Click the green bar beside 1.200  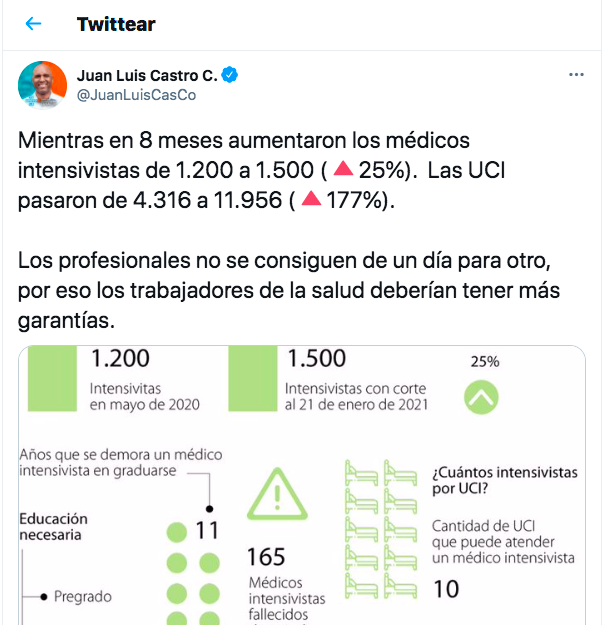point(52,378)
